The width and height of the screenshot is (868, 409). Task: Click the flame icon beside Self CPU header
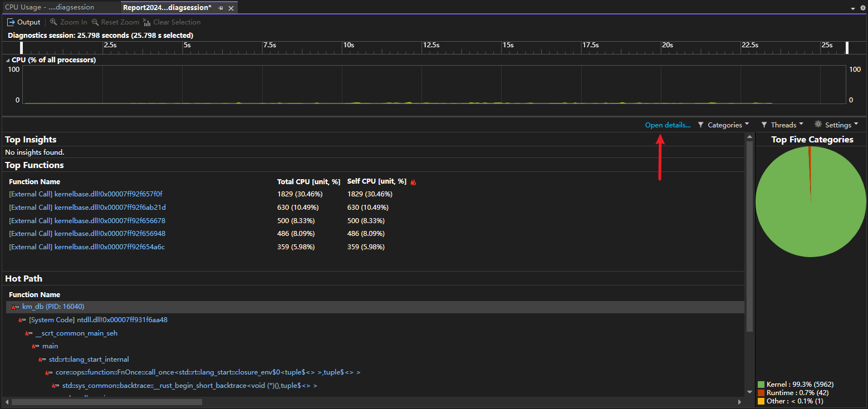point(413,182)
